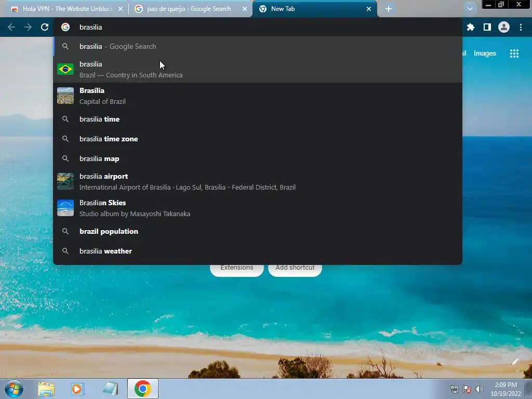Close the Hola VPN tab
Image resolution: width=532 pixels, height=399 pixels.
[121, 9]
